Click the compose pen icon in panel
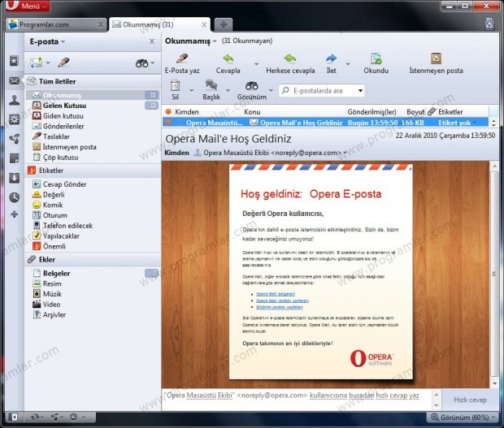This screenshot has width=504, height=428. pyautogui.click(x=63, y=63)
